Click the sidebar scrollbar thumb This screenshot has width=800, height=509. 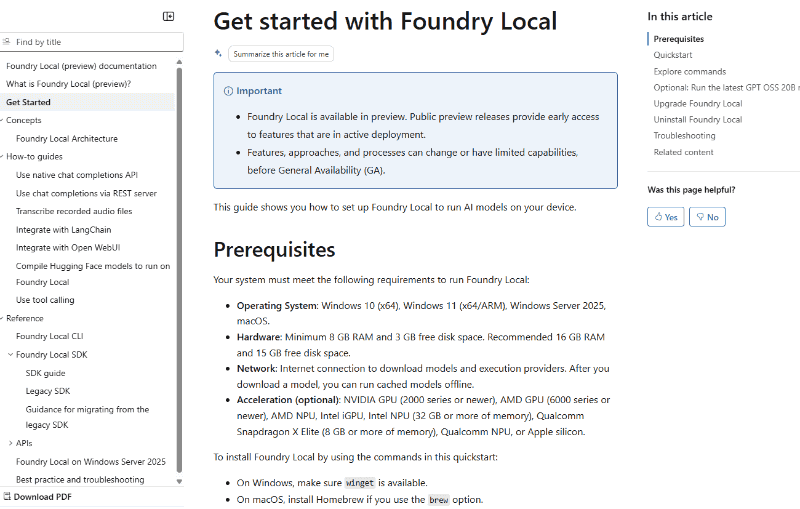179,270
